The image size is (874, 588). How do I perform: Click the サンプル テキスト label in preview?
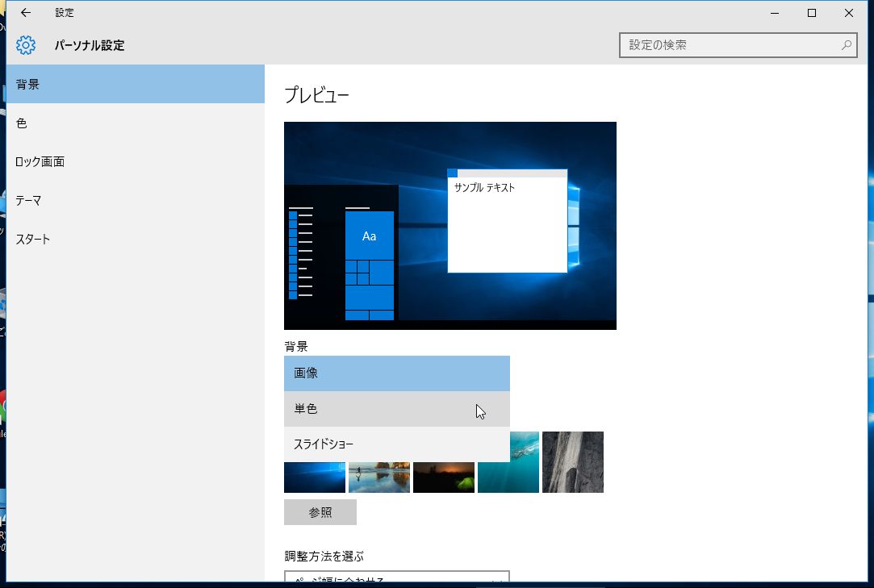tap(484, 188)
